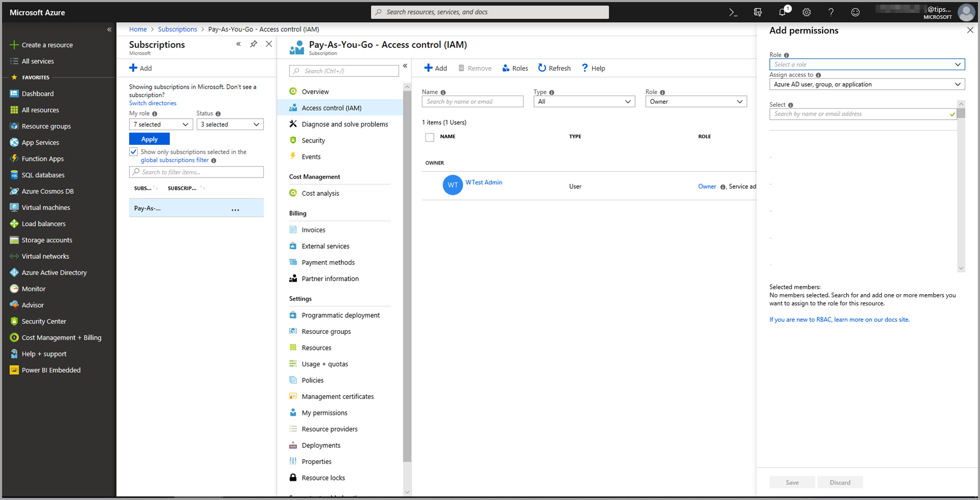Image resolution: width=980 pixels, height=500 pixels.
Task: Select all users with the NAME checkbox
Action: click(x=430, y=137)
